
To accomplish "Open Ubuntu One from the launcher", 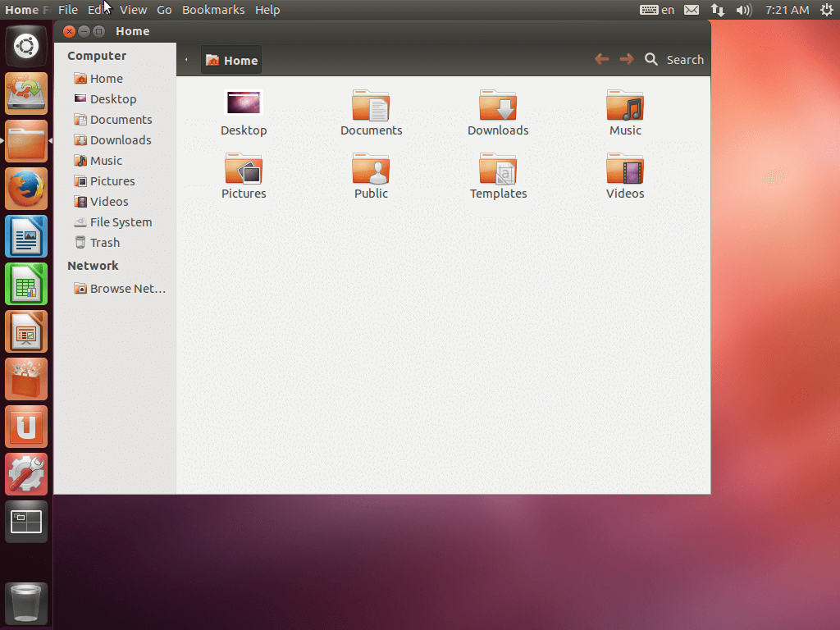I will coord(26,427).
